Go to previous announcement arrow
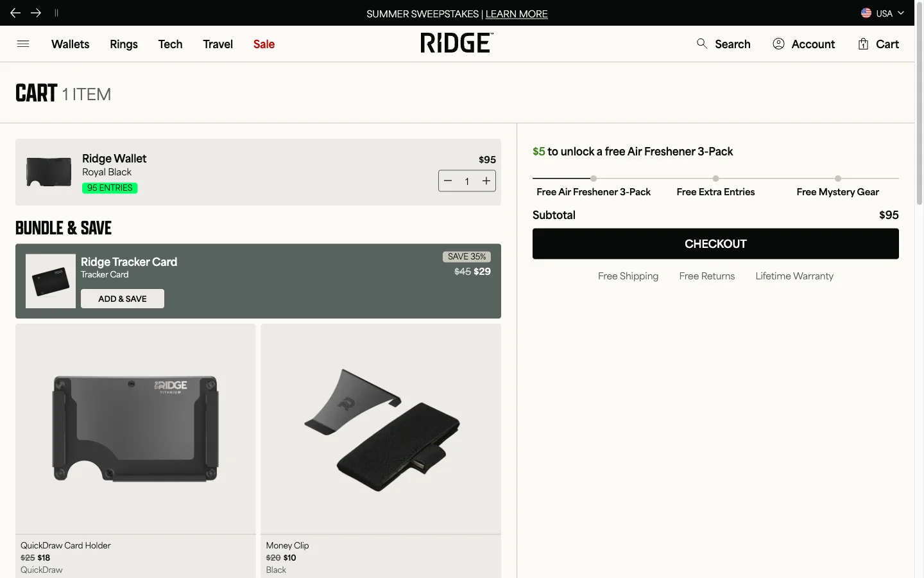924x578 pixels. [x=15, y=13]
